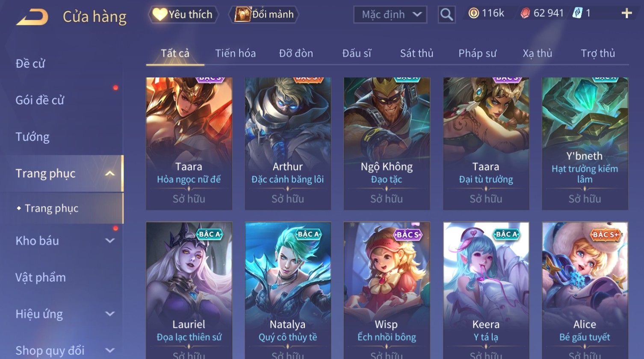Viewport: 644px width, 359px height.
Task: Tap the heart Yêu thích icon
Action: [x=160, y=14]
